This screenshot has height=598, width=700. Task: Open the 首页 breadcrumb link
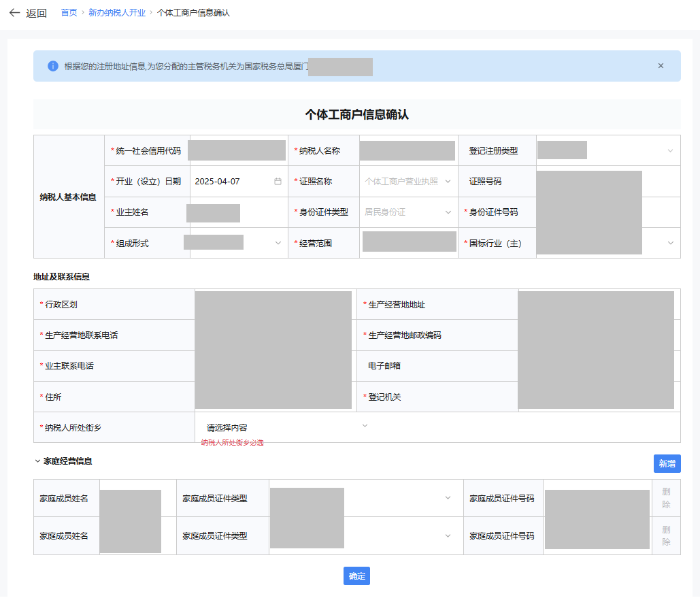tap(69, 12)
